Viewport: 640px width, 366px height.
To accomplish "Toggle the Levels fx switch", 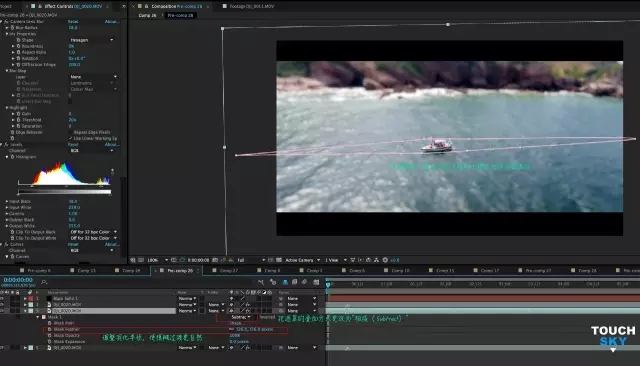I will [6, 144].
